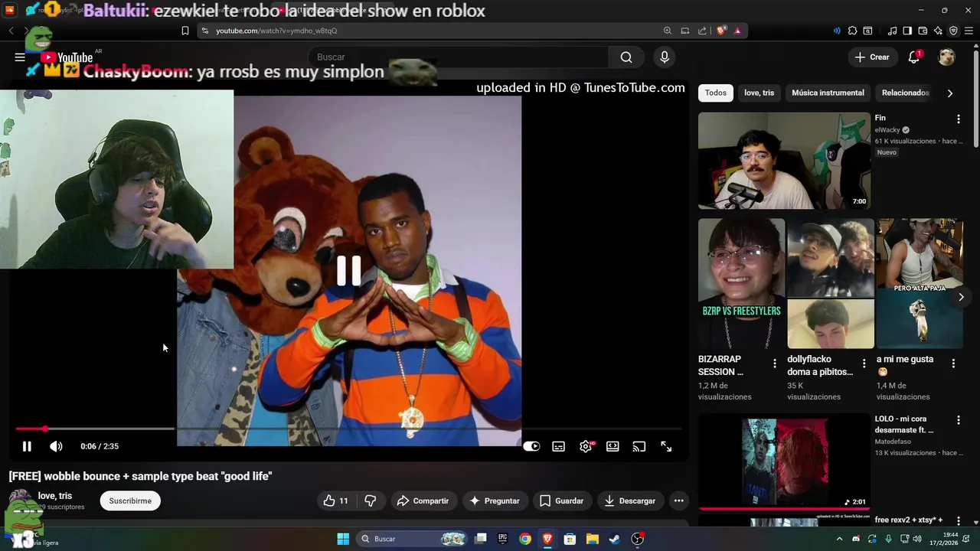The image size is (980, 551).
Task: Open OBS Studio from the taskbar
Action: 637,539
